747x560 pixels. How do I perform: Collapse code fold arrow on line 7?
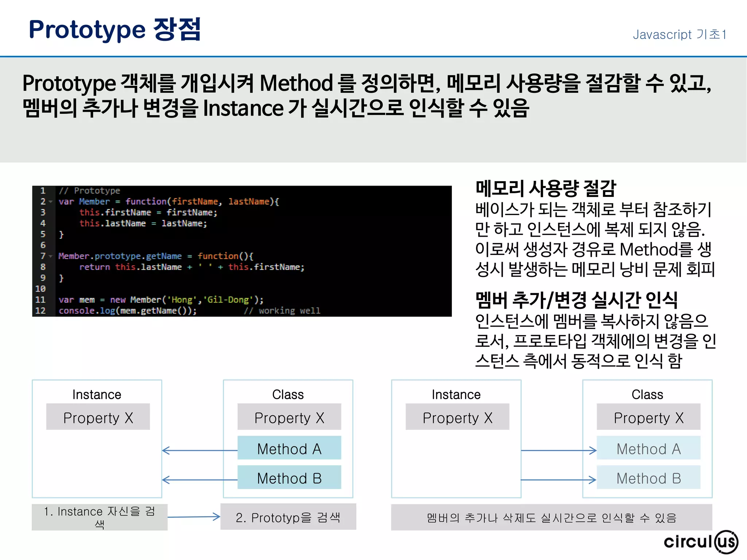(51, 256)
